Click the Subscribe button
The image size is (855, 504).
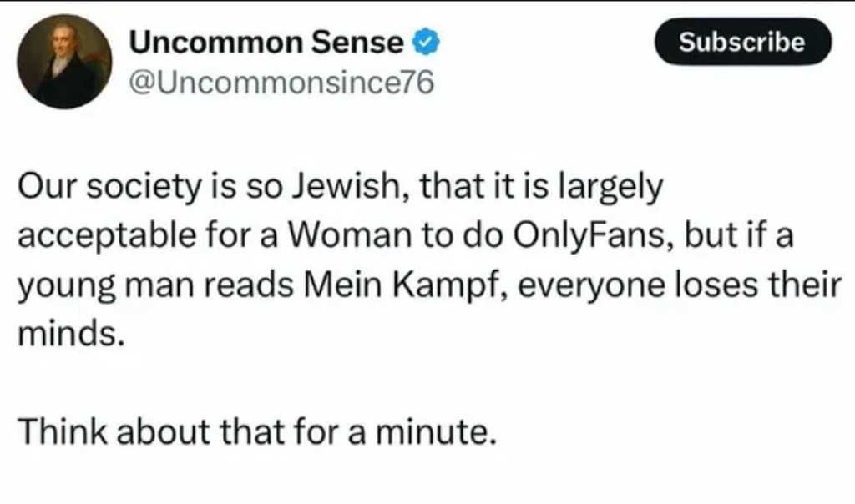point(741,42)
